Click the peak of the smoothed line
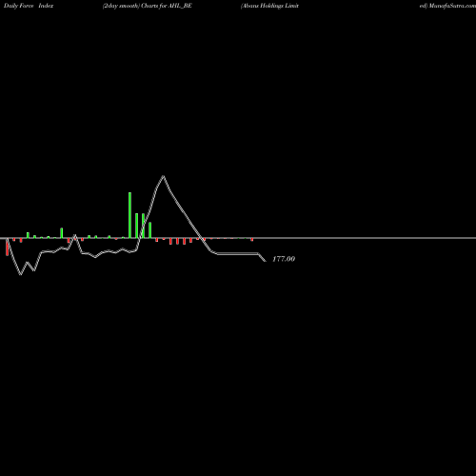 point(163,176)
